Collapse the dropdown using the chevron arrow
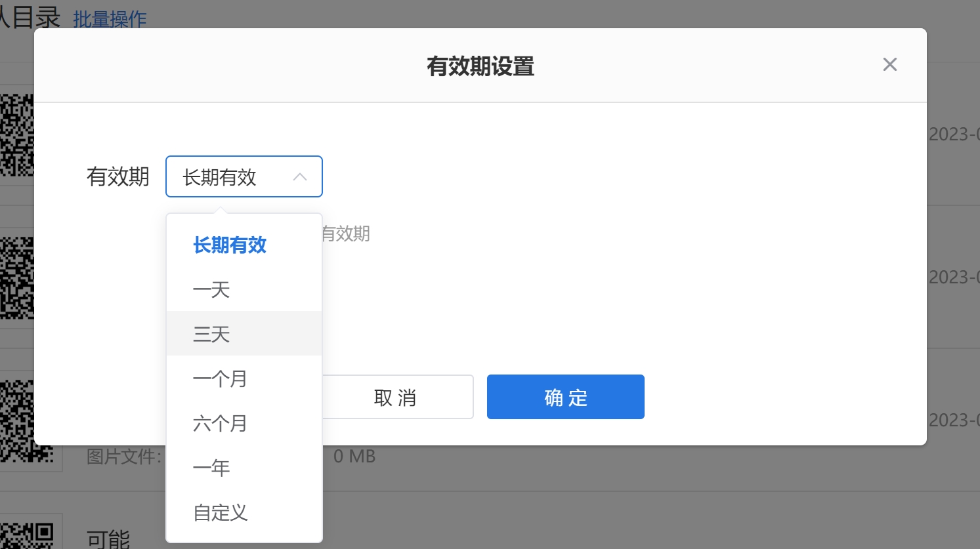 300,176
